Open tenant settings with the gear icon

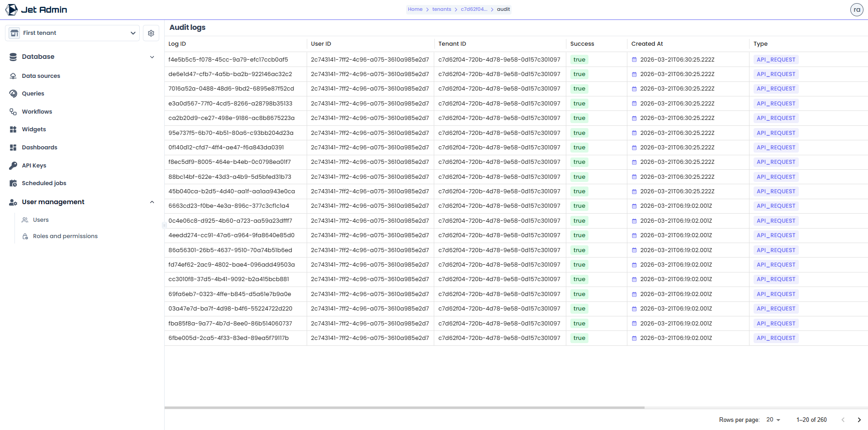click(x=151, y=33)
